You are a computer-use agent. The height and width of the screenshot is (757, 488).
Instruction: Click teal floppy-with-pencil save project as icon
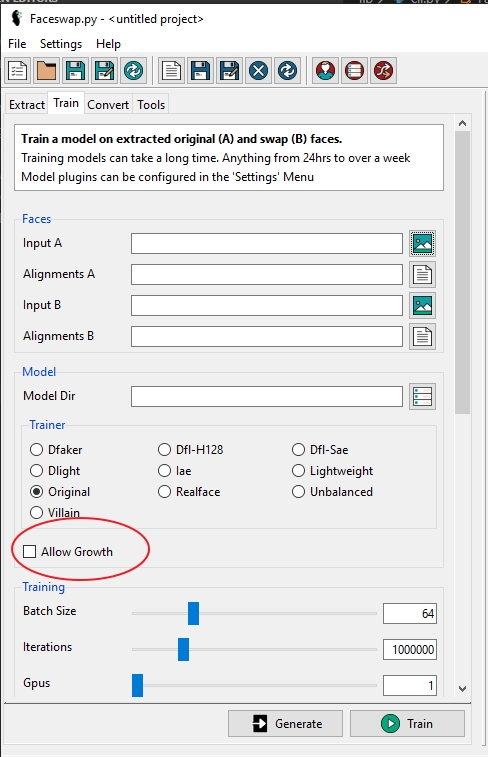click(x=105, y=71)
